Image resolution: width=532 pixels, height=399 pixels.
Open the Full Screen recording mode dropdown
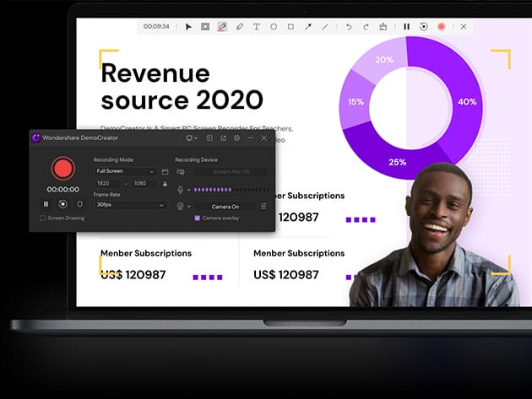[x=125, y=171]
